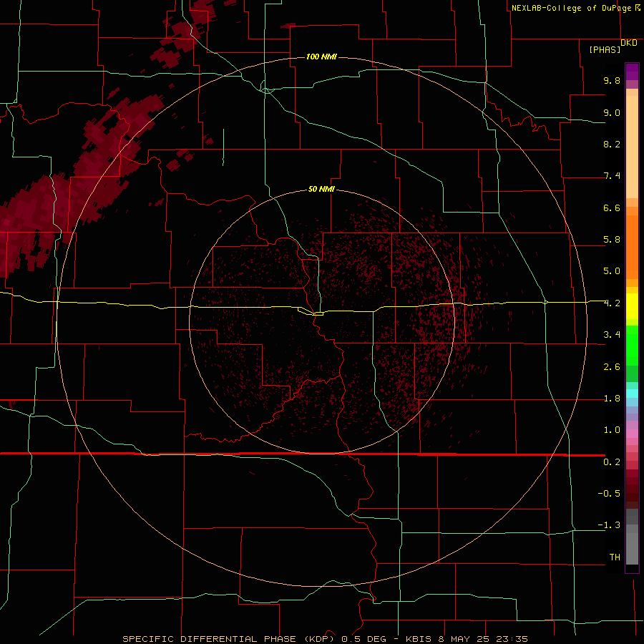Image resolution: width=644 pixels, height=644 pixels.
Task: Click the purple top segment of the color bar
Action: tap(632, 72)
